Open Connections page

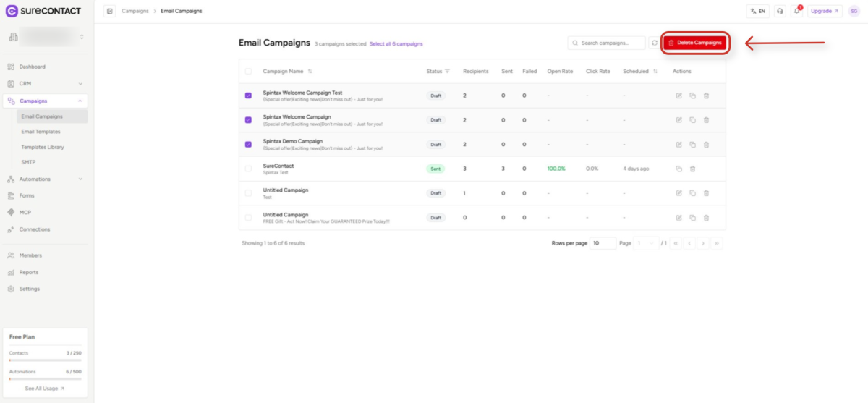point(35,229)
